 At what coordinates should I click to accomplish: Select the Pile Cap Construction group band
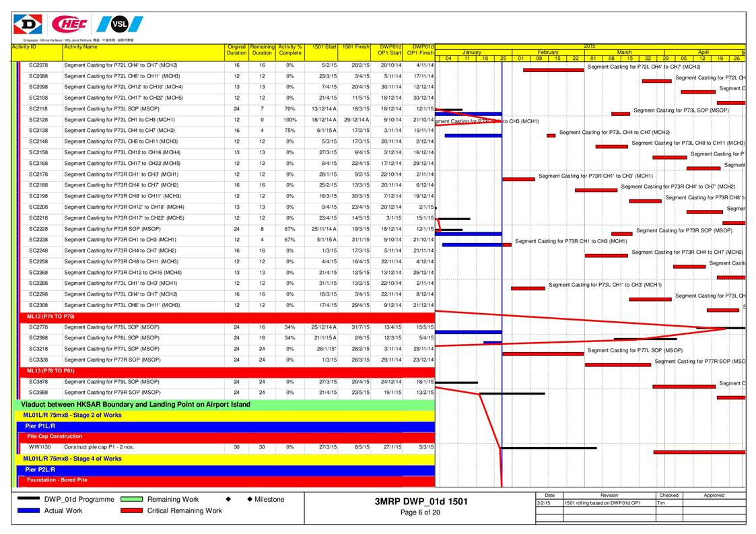click(x=227, y=437)
